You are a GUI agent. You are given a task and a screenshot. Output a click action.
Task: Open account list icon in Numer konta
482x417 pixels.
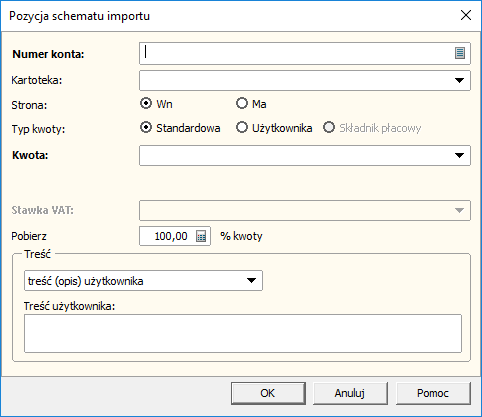(460, 53)
